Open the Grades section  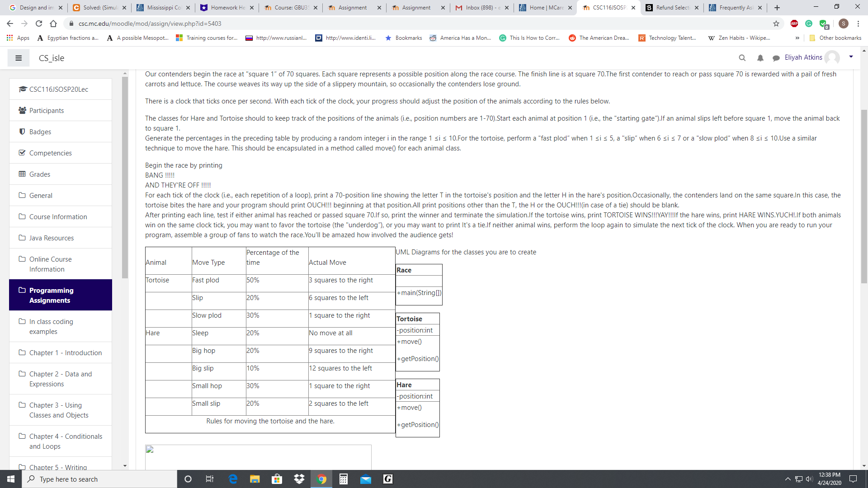[39, 174]
